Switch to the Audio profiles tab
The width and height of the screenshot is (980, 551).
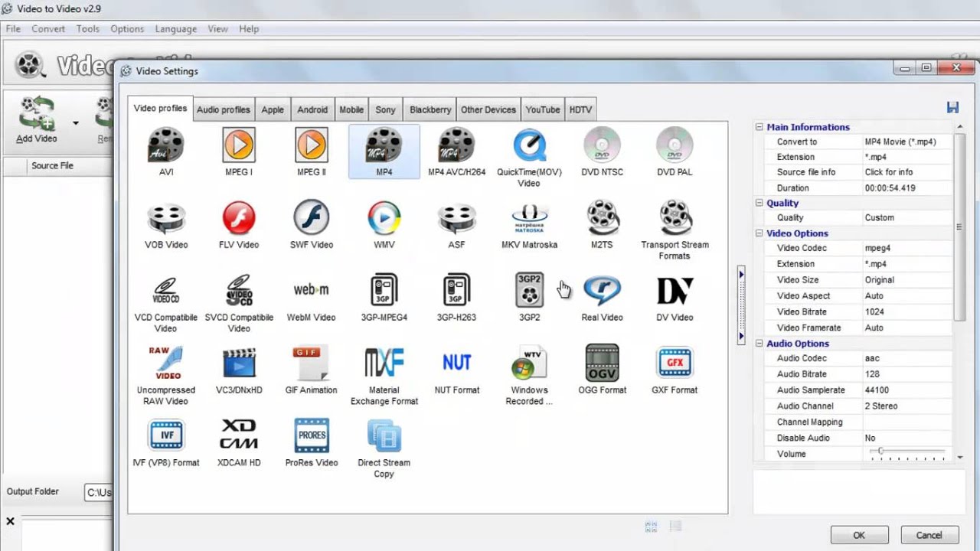(x=224, y=109)
